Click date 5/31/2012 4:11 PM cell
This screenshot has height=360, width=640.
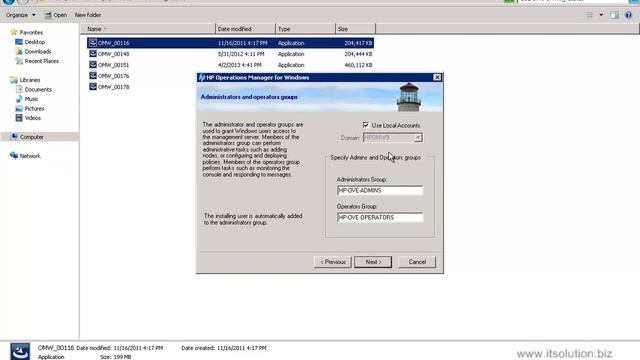click(241, 54)
